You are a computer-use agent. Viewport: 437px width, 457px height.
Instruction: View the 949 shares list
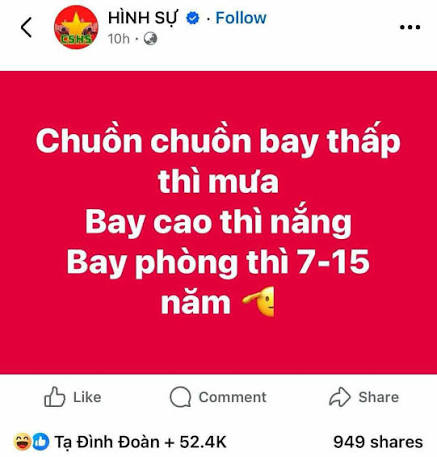[x=378, y=442]
